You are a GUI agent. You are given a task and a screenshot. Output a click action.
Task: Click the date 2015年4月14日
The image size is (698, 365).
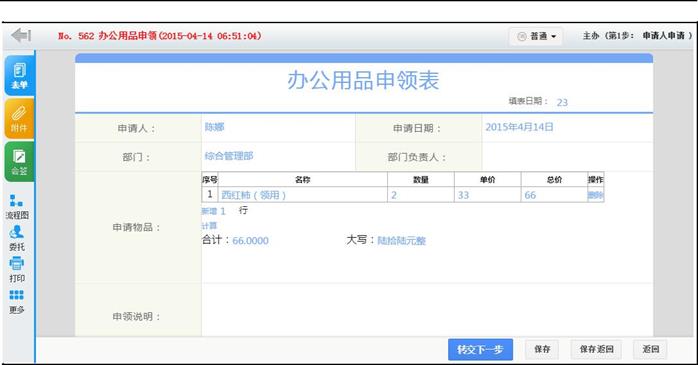coord(519,127)
